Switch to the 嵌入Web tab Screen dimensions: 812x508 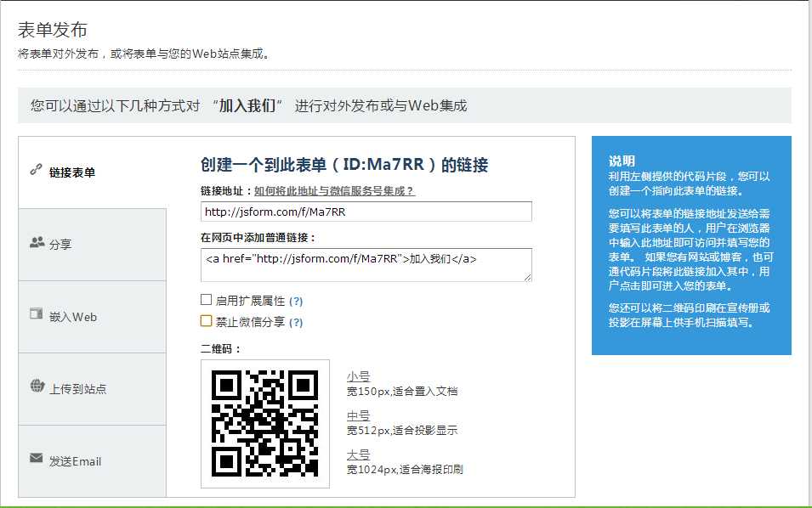click(92, 317)
